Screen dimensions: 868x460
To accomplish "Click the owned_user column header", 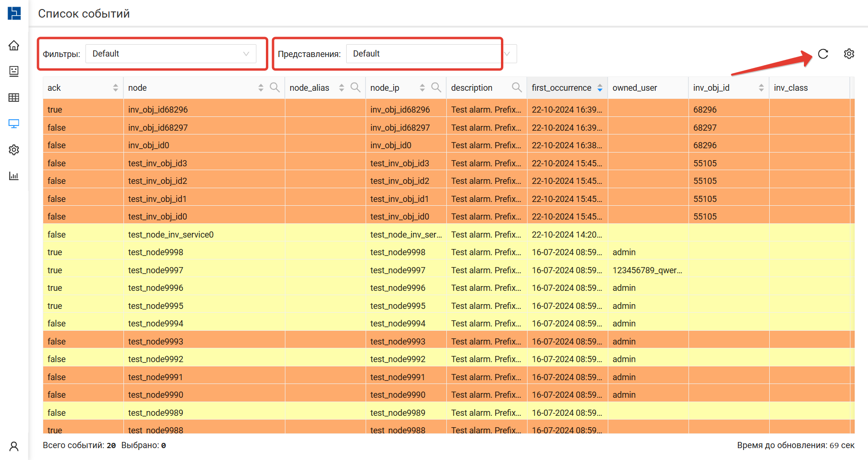I will pyautogui.click(x=634, y=88).
